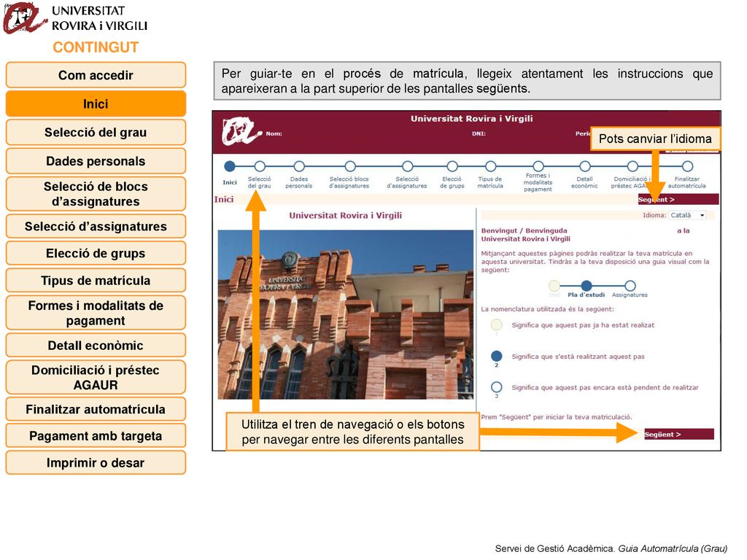This screenshot has width=747, height=560.
Task: Click the DNI: label in header
Action: click(x=479, y=134)
